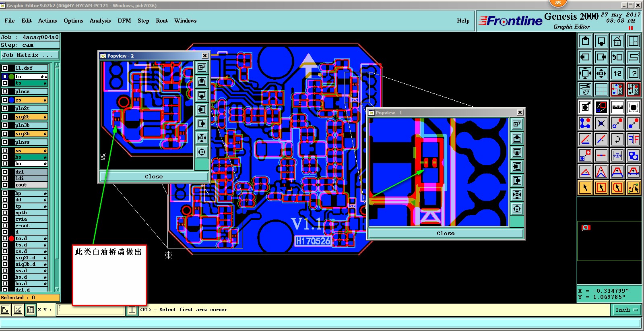This screenshot has width=644, height=331.
Task: Click the question mark help icon in toolbar
Action: [634, 73]
